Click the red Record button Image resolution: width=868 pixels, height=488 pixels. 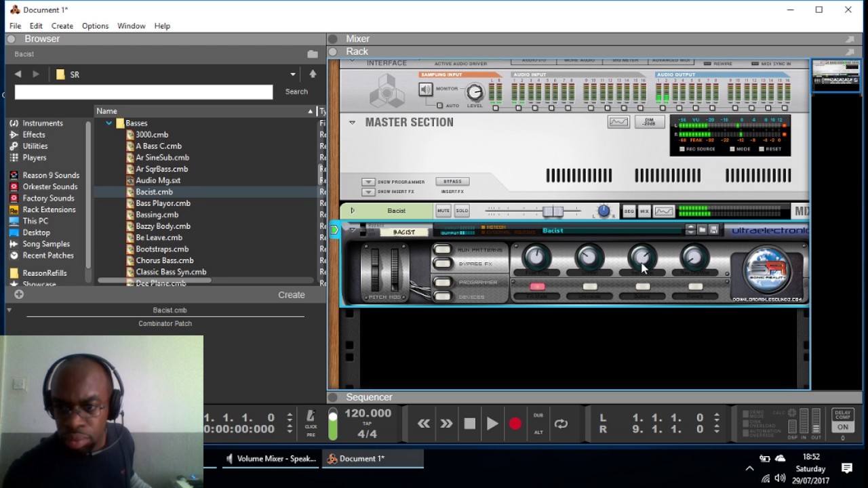pyautogui.click(x=515, y=424)
